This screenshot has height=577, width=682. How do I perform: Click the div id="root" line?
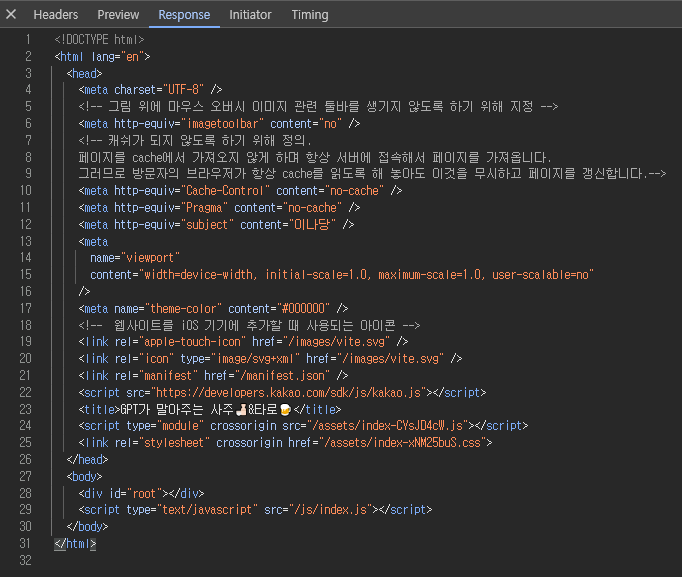(141, 494)
